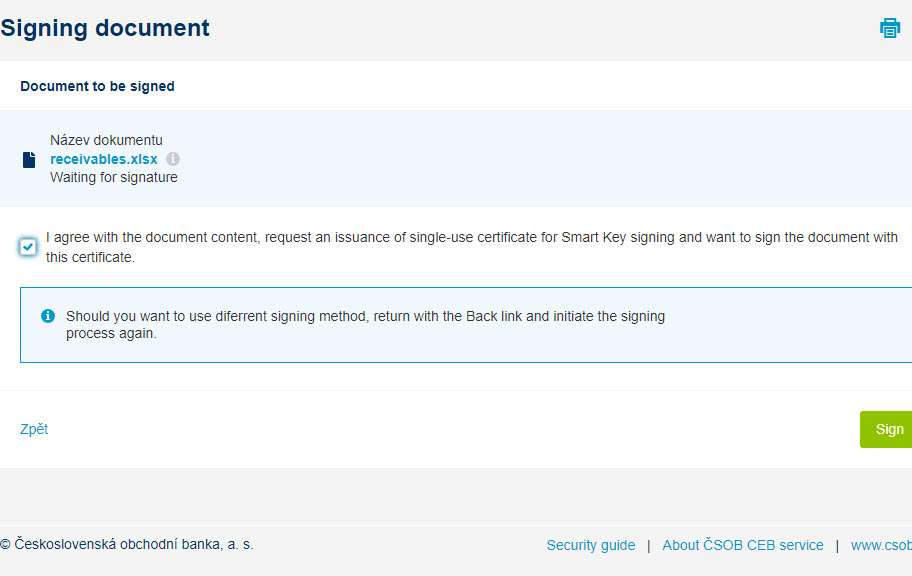Click 'this certificate.' second line of agreement text
The height and width of the screenshot is (576, 912).
(x=90, y=257)
